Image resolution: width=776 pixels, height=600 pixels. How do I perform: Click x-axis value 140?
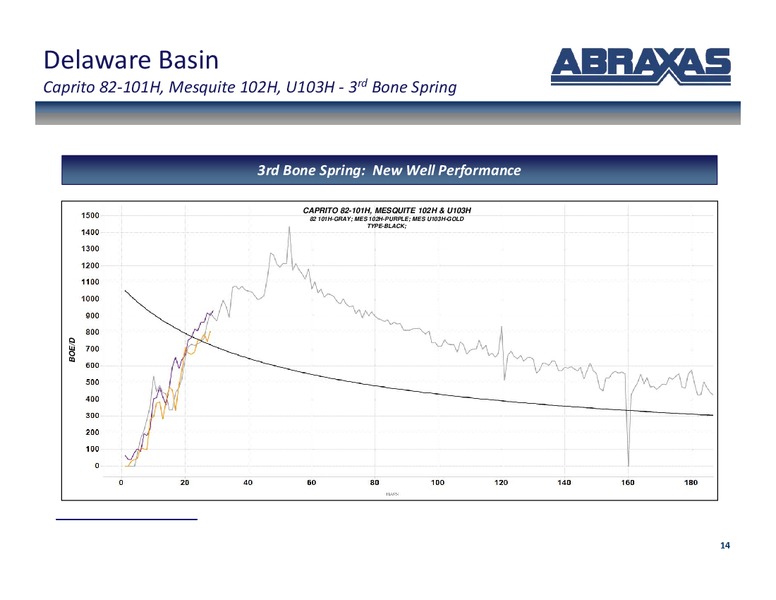(564, 483)
